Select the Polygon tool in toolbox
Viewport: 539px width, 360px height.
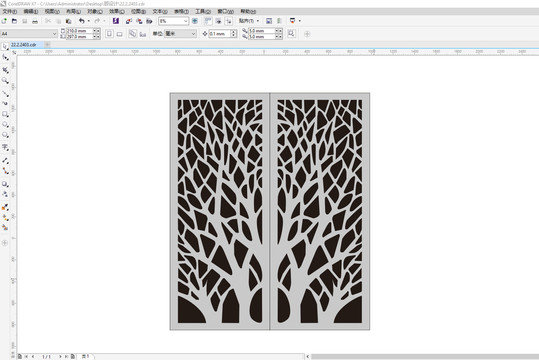pos(5,135)
